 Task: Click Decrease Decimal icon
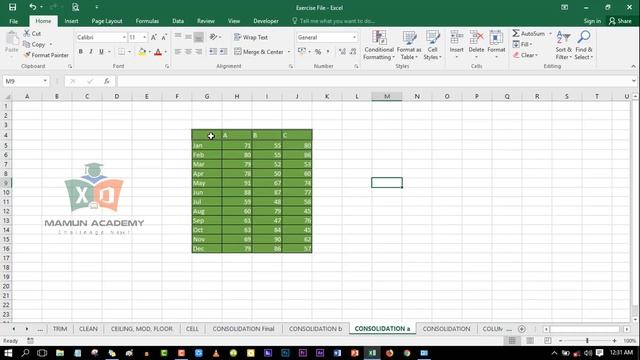click(x=353, y=52)
